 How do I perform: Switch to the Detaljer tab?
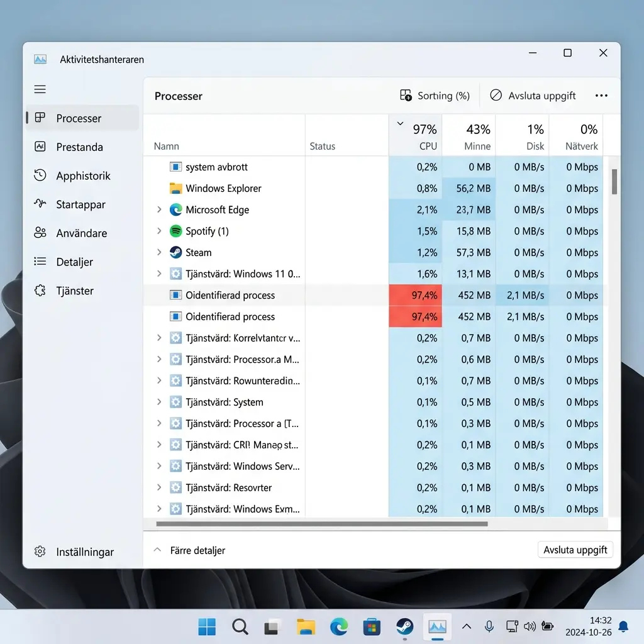point(82,262)
